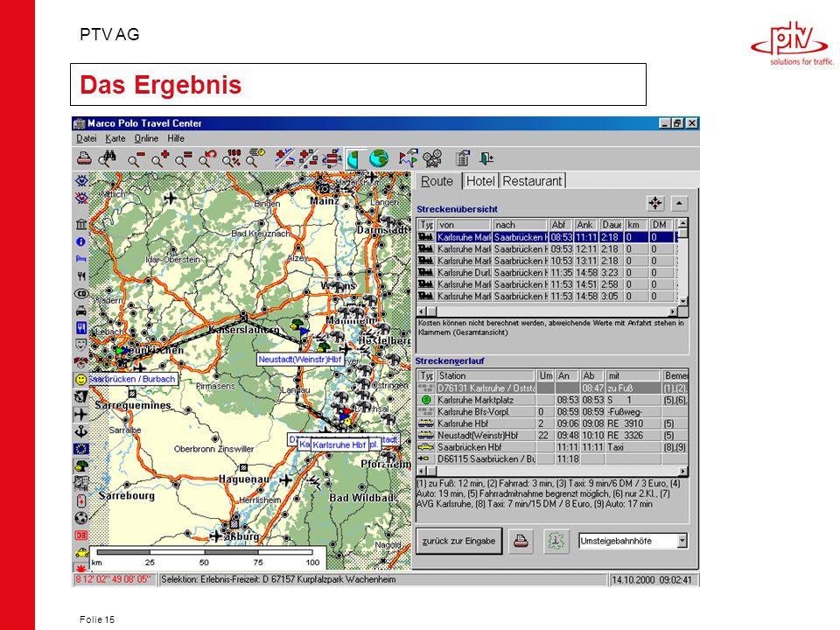The image size is (840, 630).
Task: Click the show-all eye icon in sidebar
Action: pos(80,180)
